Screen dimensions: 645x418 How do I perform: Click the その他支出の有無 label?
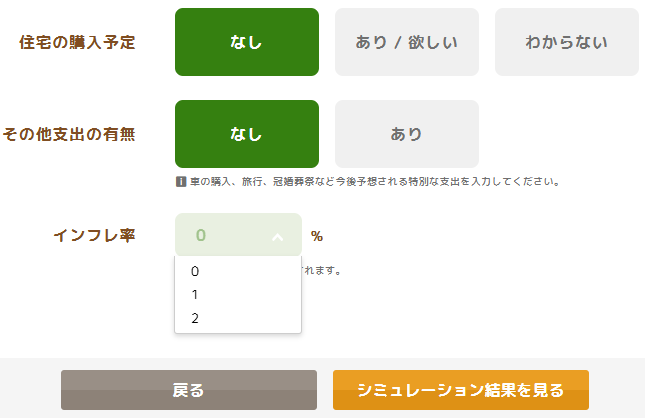69,134
